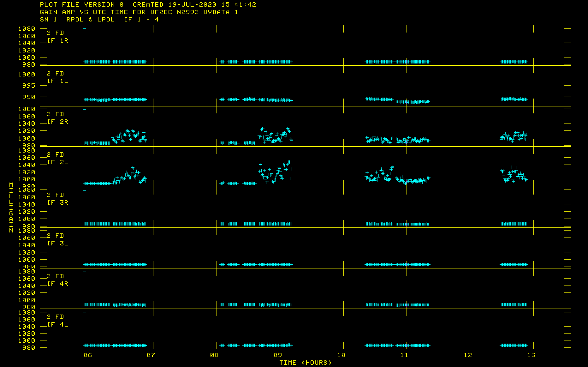This screenshot has width=588, height=367.
Task: Click the vertical MILLIGAIN axis title
Action: (11, 208)
